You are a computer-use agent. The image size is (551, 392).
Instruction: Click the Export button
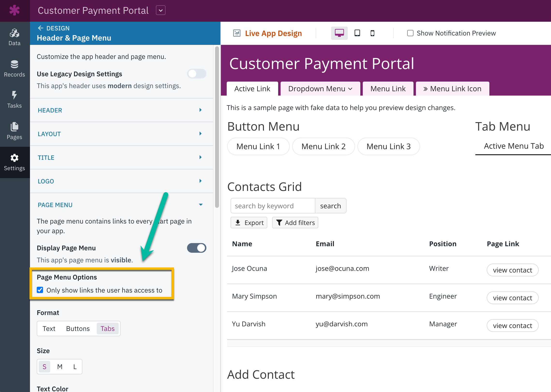click(249, 223)
